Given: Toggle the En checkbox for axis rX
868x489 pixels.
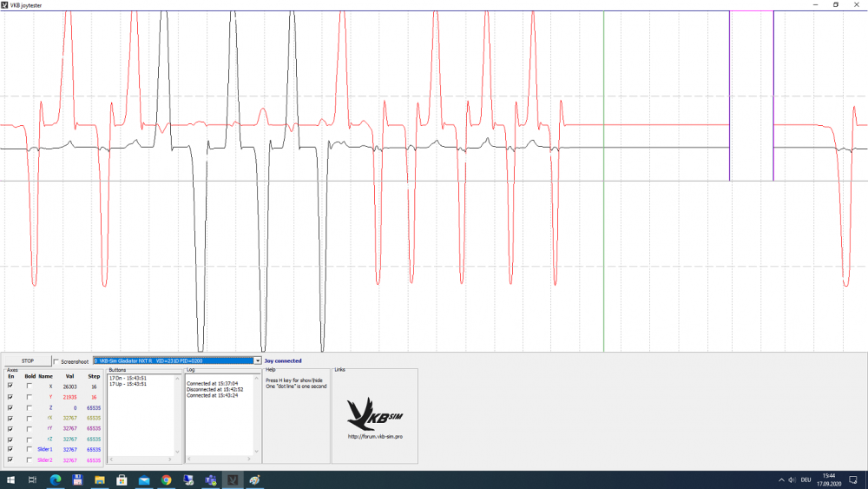Looking at the screenshot, I should 10,418.
